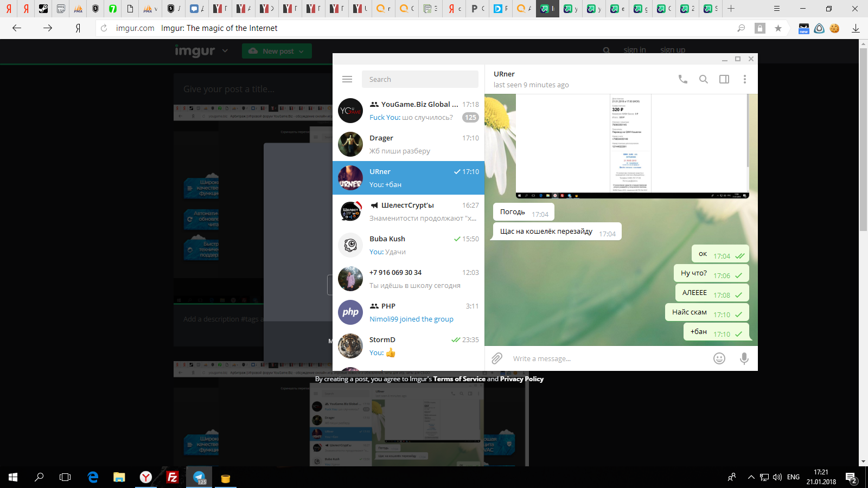Open the PHP group chat
Image resolution: width=868 pixels, height=488 pixels.
pos(409,312)
